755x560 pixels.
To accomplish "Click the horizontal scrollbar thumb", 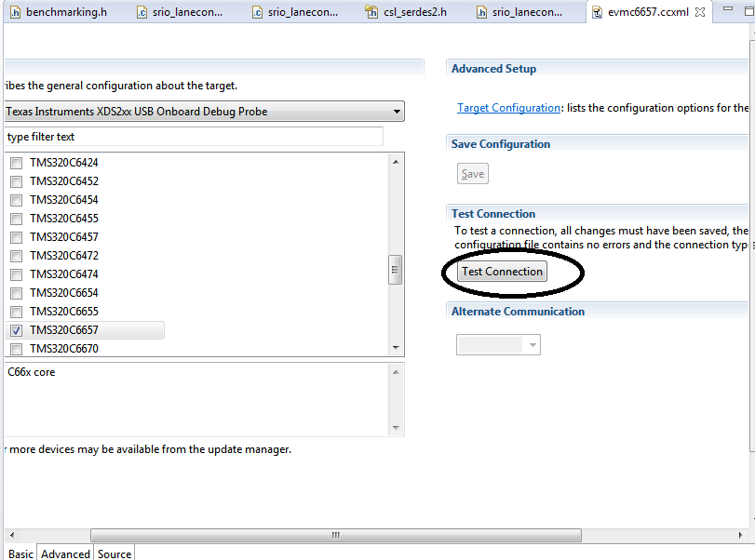I will click(x=336, y=535).
